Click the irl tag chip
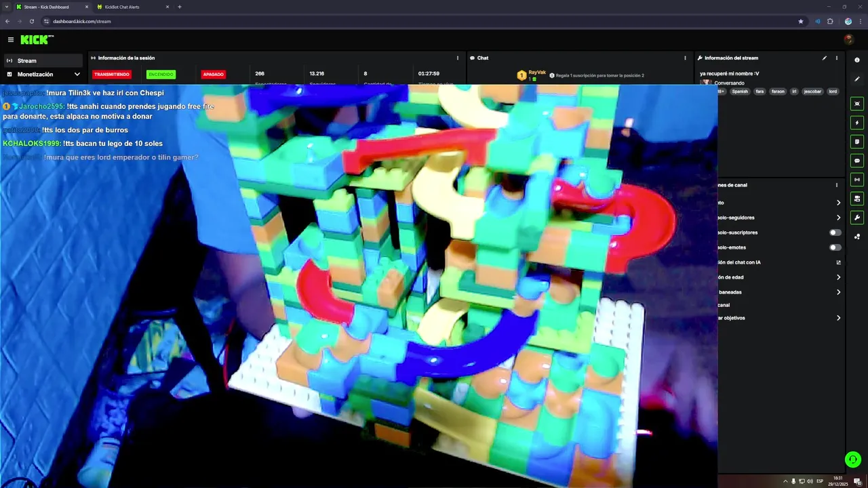The height and width of the screenshot is (488, 868). [794, 91]
